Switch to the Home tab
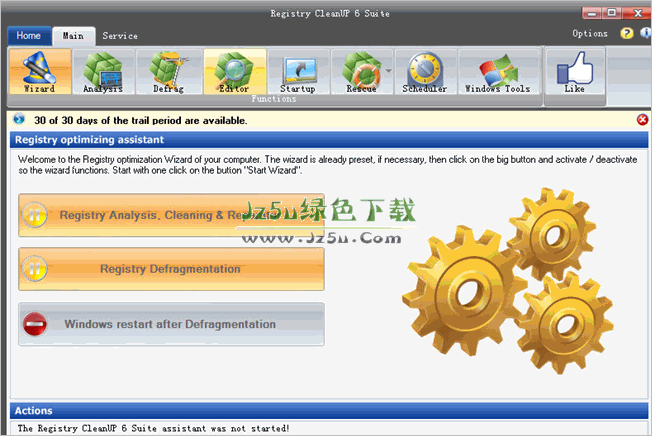Screen dimensions: 652x436 [29, 36]
